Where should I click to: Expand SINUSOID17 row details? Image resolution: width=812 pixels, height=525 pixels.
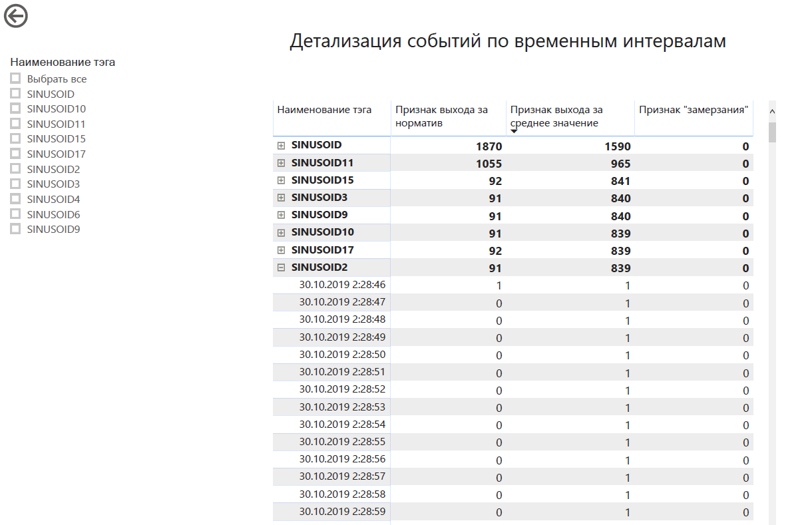tap(281, 250)
